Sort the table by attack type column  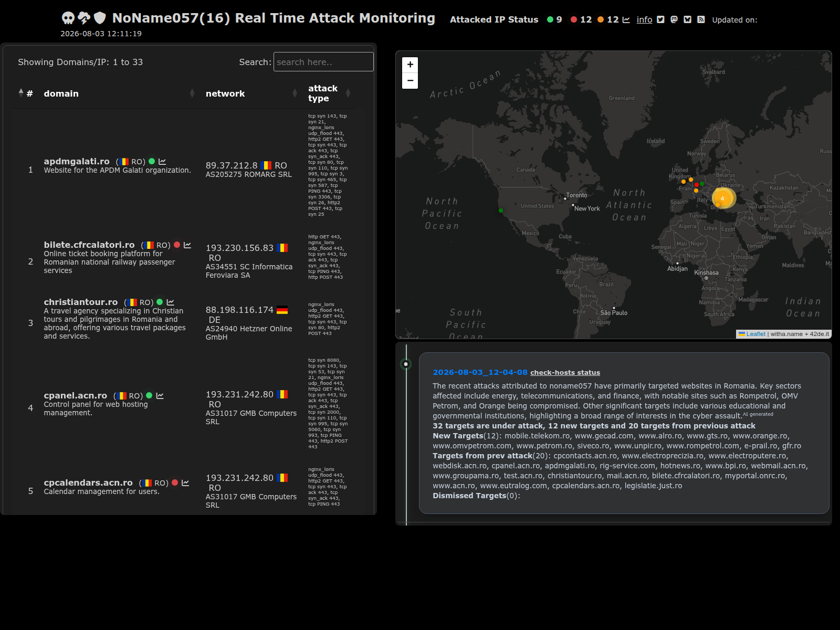click(x=329, y=93)
